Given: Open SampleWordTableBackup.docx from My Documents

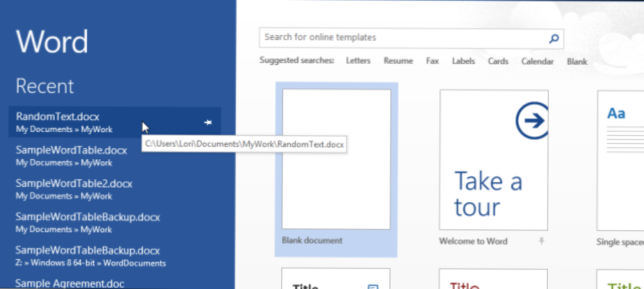Looking at the screenshot, I should (88, 217).
